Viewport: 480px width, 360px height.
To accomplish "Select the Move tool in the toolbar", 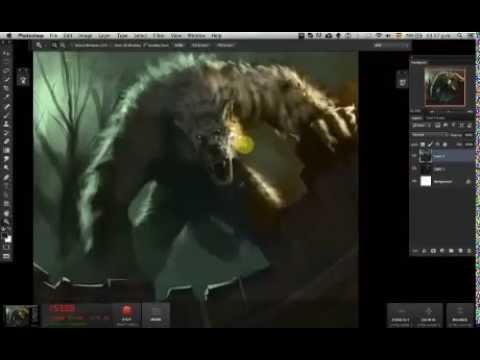I will tap(6, 53).
